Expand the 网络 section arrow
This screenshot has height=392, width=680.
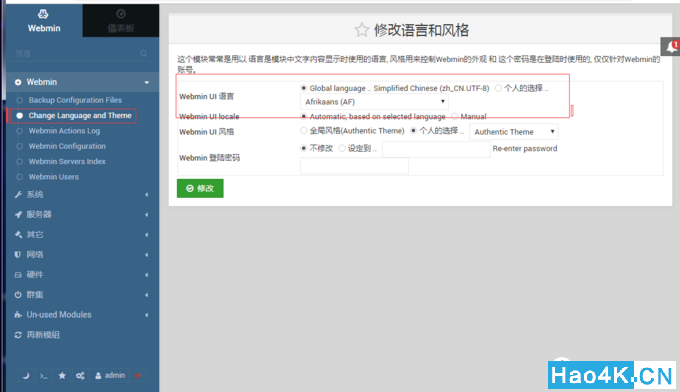coord(147,255)
